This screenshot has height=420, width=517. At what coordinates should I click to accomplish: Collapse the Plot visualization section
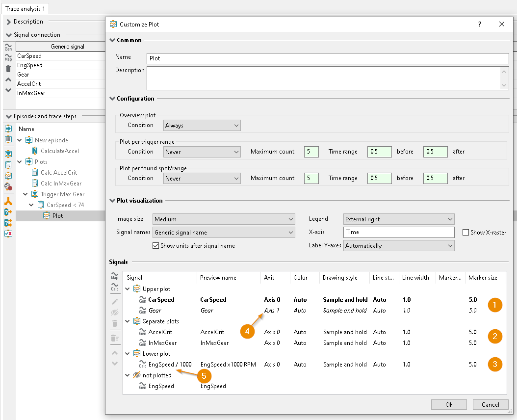(112, 201)
